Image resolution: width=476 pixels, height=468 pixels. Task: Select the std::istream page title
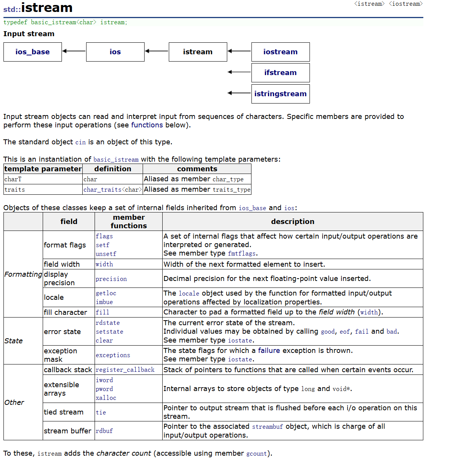click(38, 8)
